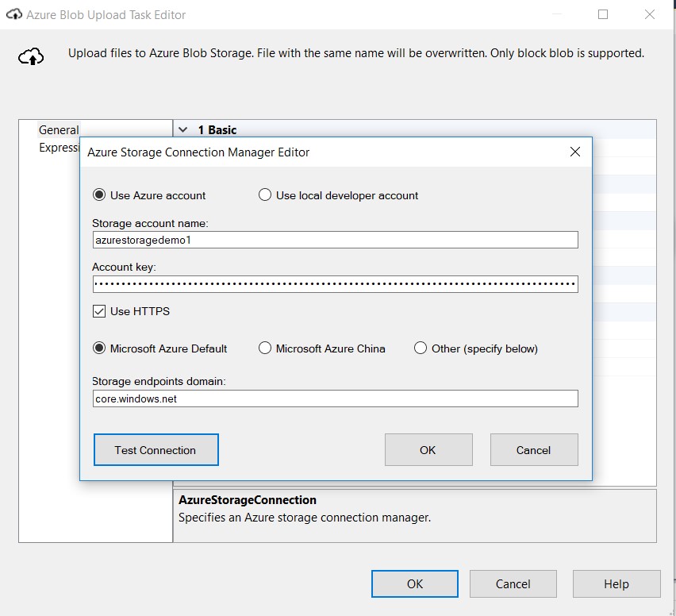The height and width of the screenshot is (616, 676).
Task: Toggle the Use HTTPS checkbox
Action: coord(99,311)
